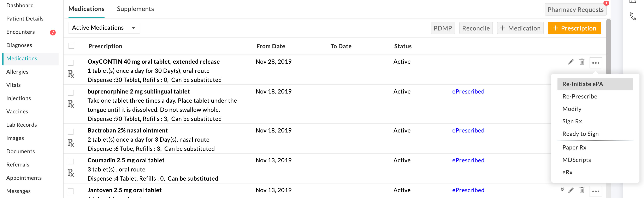Click the edit pencil icon for Jantoven
This screenshot has height=198, width=644.
tap(571, 191)
